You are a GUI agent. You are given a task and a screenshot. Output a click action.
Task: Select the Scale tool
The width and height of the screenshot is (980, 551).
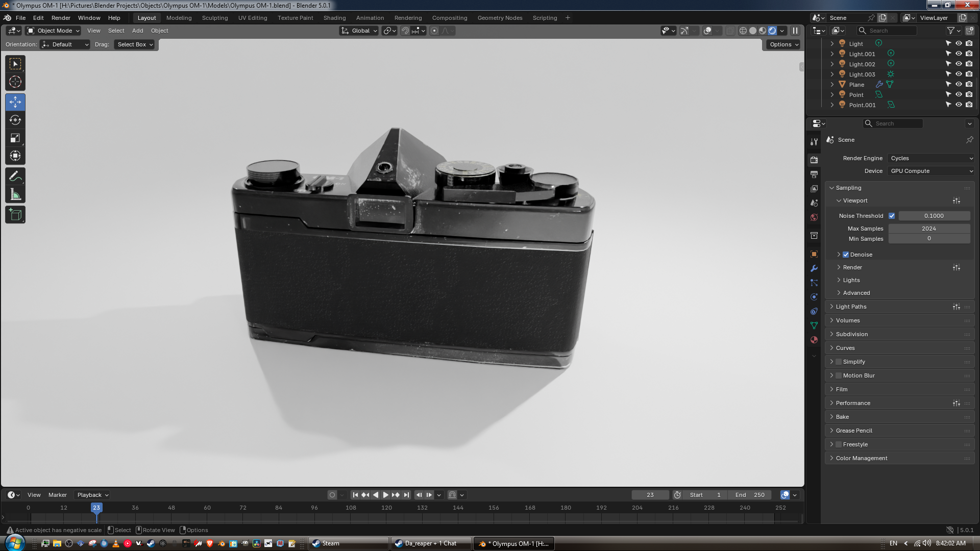pyautogui.click(x=15, y=138)
